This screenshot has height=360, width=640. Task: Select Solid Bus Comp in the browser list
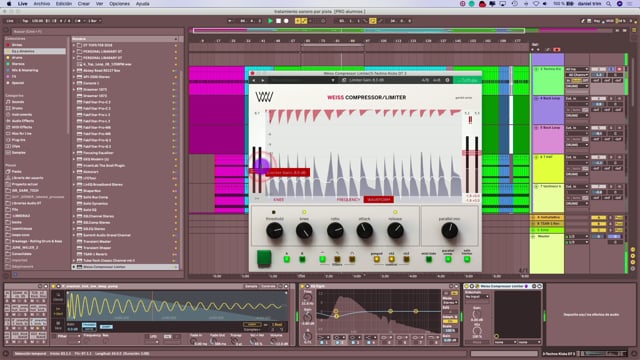[96, 197]
